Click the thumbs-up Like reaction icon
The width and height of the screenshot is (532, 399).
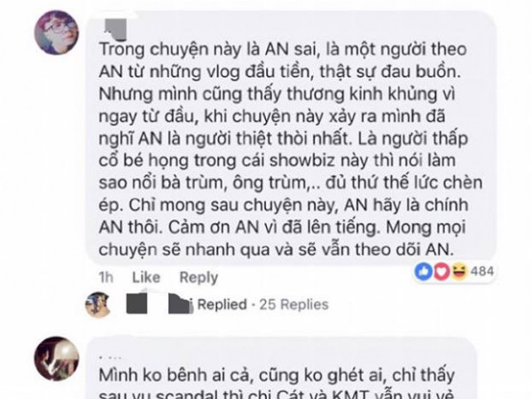tap(424, 271)
